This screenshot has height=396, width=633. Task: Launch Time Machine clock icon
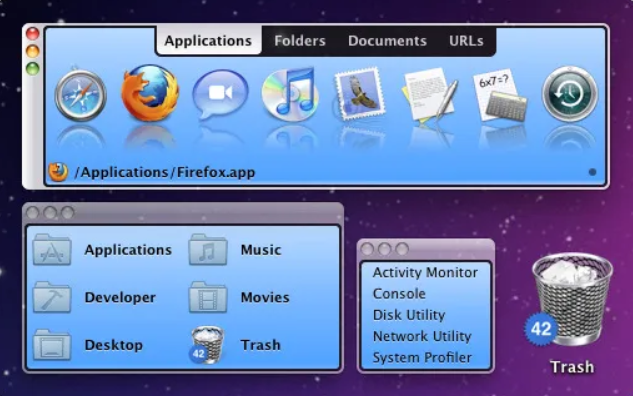pyautogui.click(x=570, y=94)
